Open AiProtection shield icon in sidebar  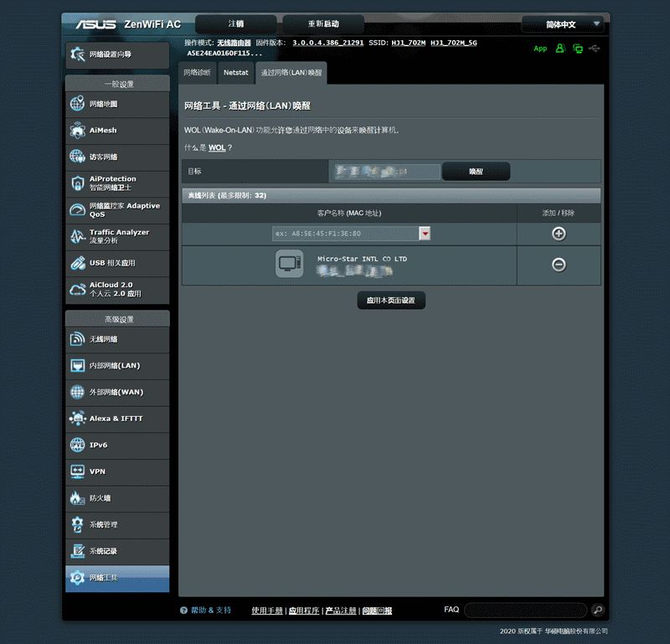click(x=77, y=183)
